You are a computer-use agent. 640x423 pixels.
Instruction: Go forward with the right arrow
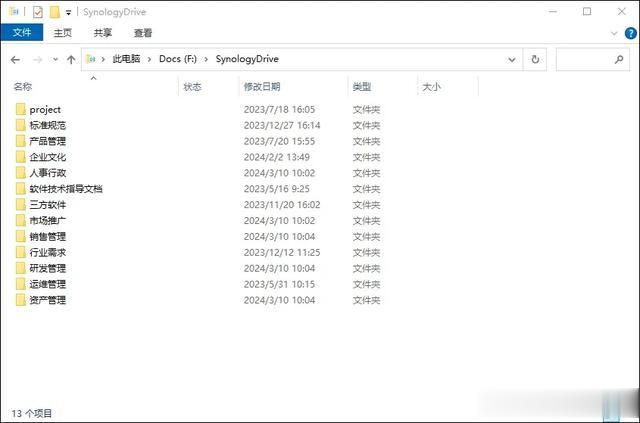(x=38, y=60)
